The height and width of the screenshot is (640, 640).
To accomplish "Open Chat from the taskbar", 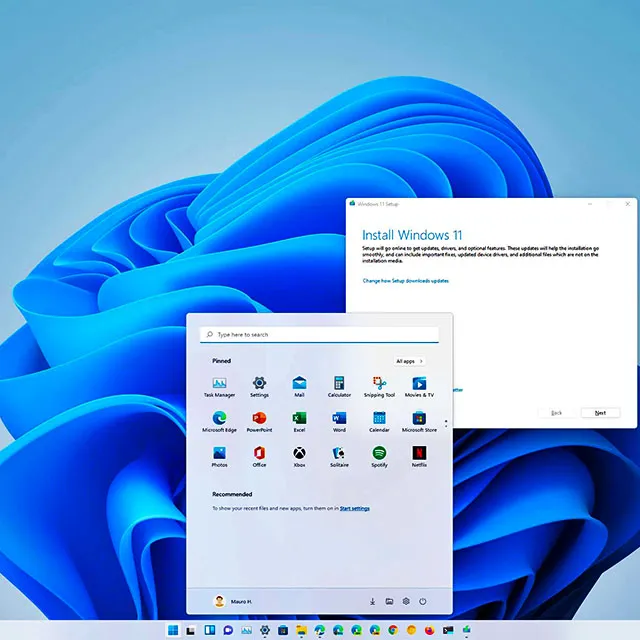I will coord(228,631).
